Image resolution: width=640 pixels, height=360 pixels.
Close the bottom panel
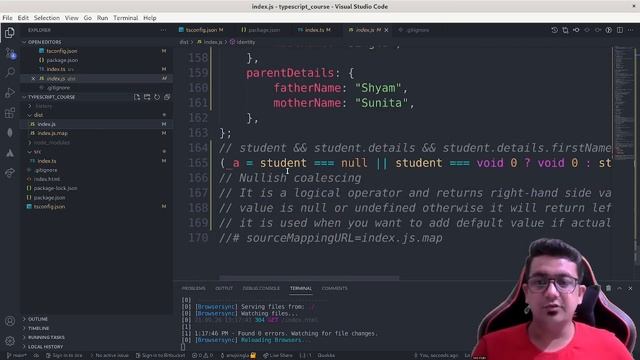630,288
